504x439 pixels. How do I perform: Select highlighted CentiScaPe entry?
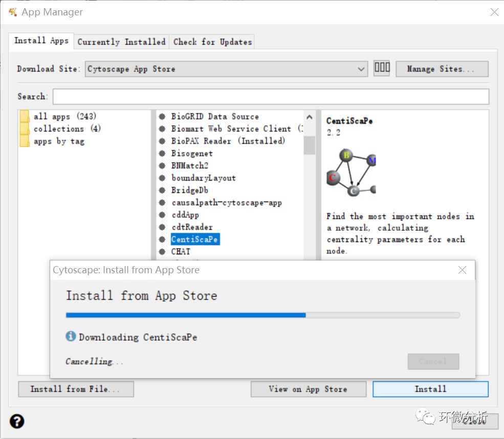click(195, 239)
